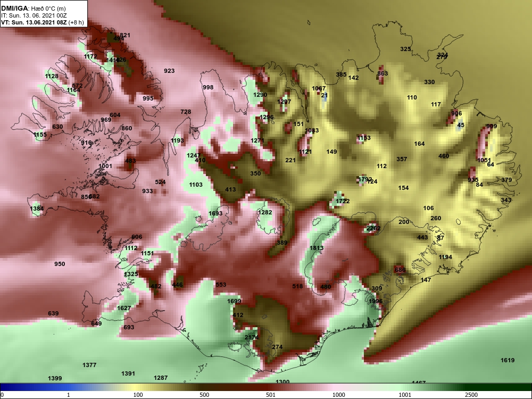
Task: Click the height value 389
Action: click(x=282, y=243)
